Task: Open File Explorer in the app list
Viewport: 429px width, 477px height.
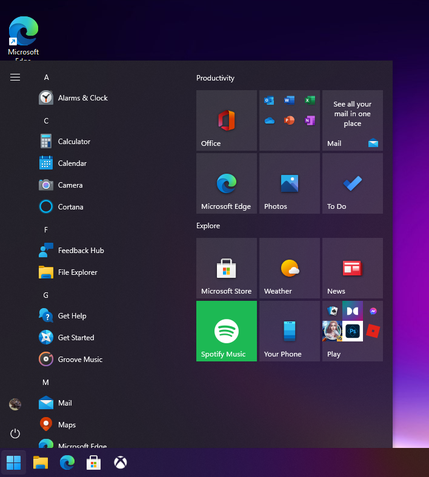Action: coord(68,272)
